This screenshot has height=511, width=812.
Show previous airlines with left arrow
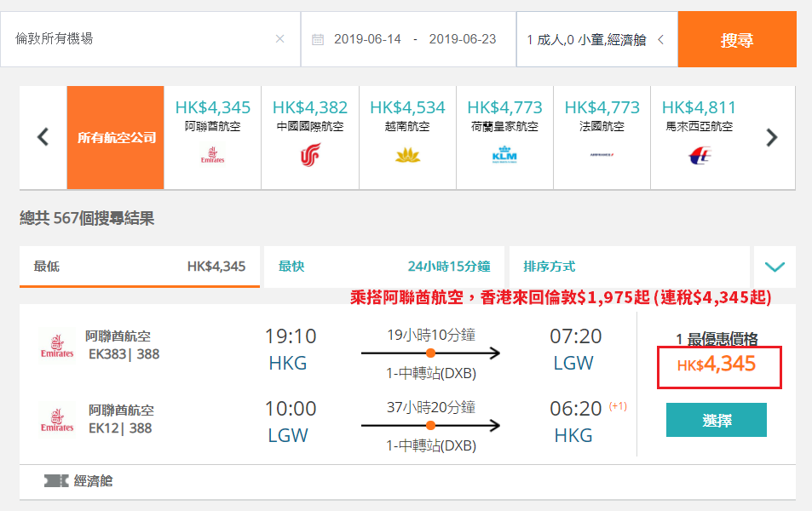click(43, 137)
